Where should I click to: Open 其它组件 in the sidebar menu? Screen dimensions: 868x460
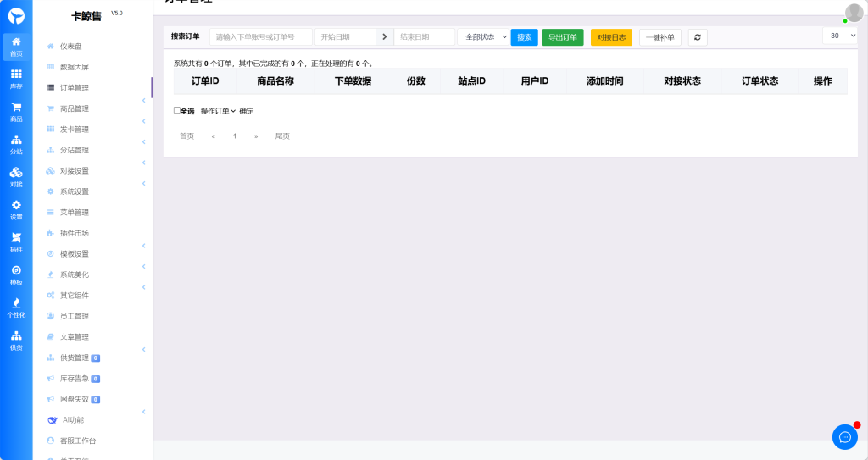75,296
